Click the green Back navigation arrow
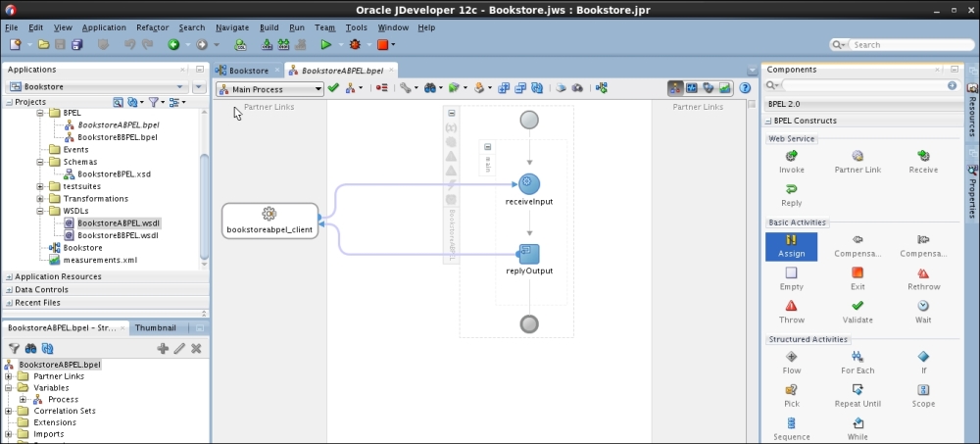The image size is (980, 444). 173,44
